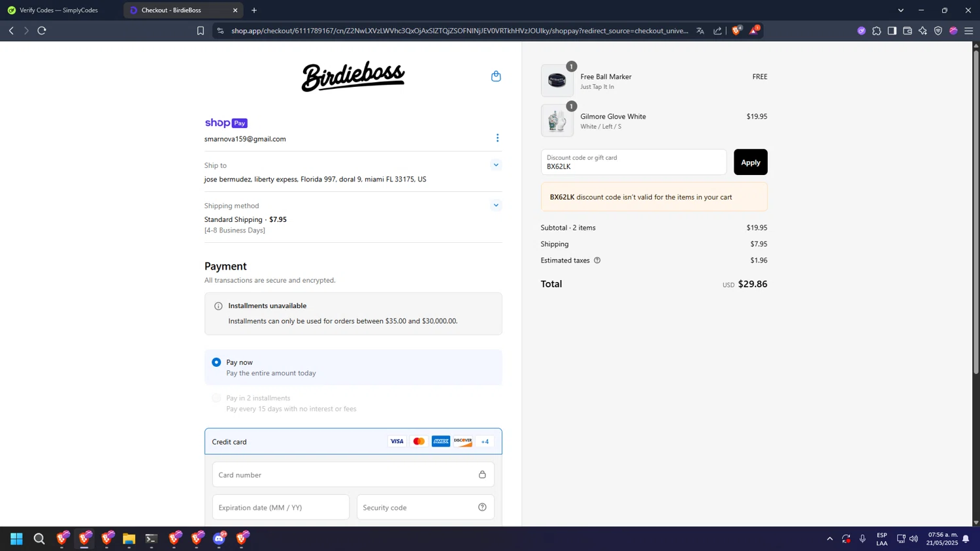The width and height of the screenshot is (980, 551).
Task: Open the taskbar clock and date
Action: pyautogui.click(x=943, y=539)
